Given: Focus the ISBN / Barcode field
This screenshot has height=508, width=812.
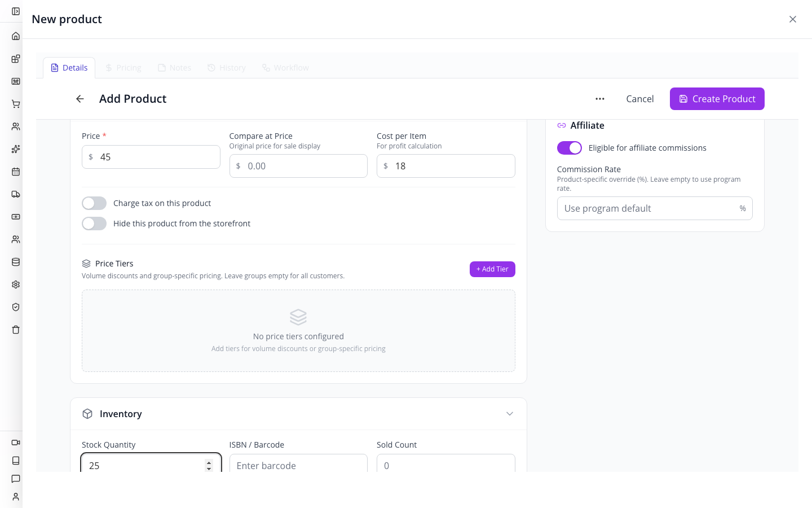Looking at the screenshot, I should tap(298, 463).
